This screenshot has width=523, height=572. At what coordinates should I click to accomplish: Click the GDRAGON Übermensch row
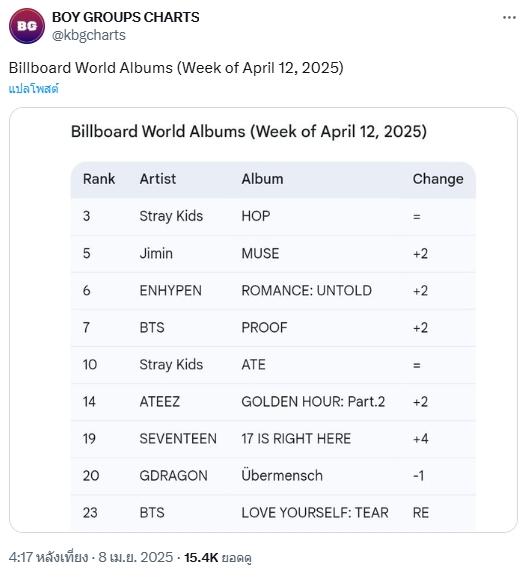click(x=273, y=476)
